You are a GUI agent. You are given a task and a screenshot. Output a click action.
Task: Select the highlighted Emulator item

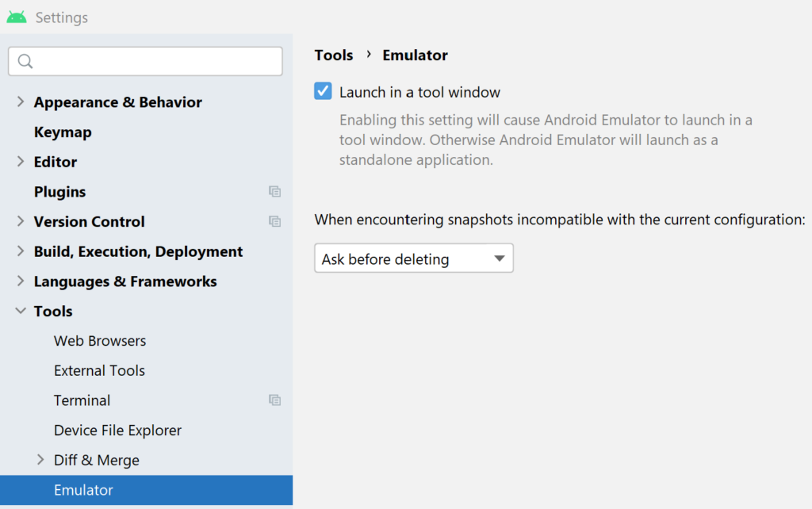pyautogui.click(x=146, y=490)
